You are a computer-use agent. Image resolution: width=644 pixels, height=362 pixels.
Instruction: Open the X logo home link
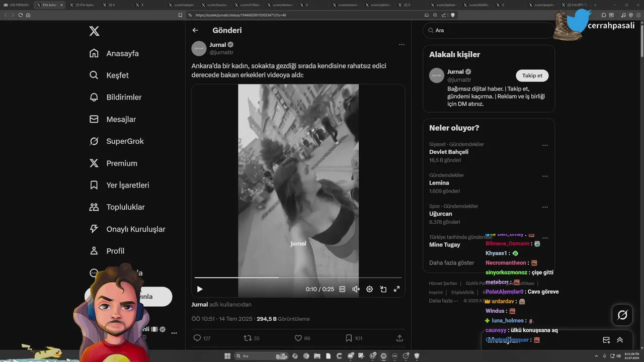tap(94, 31)
